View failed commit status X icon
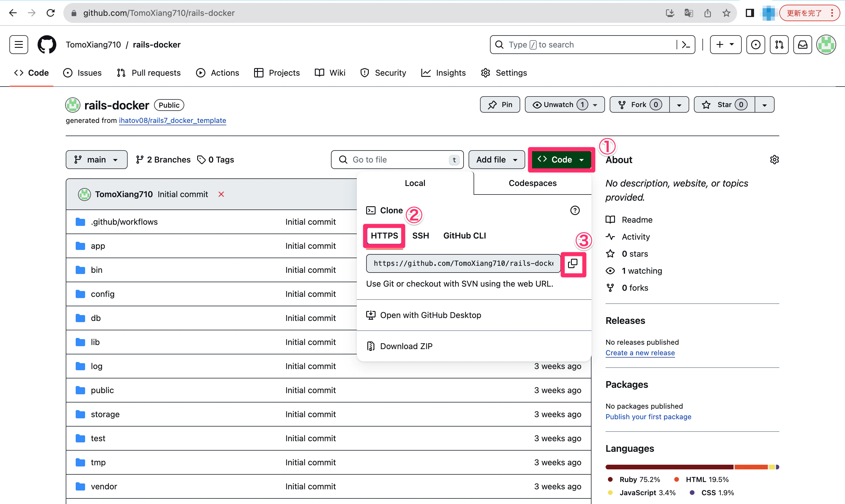Viewport: 845px width, 504px height. 221,194
